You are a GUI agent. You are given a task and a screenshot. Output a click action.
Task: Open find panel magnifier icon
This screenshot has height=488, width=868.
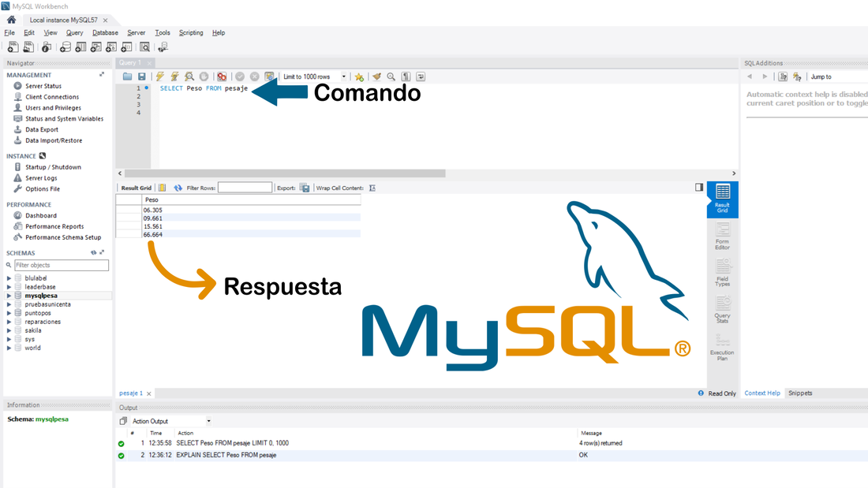pyautogui.click(x=391, y=76)
